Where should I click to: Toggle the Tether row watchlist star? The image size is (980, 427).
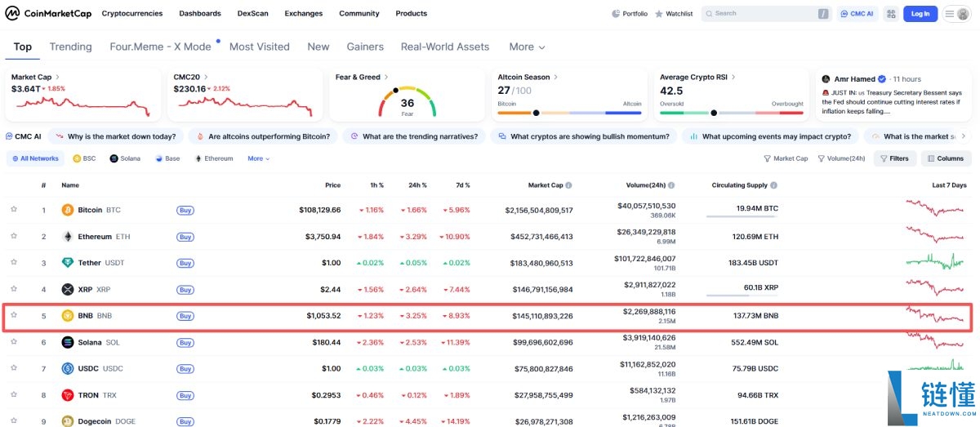(14, 262)
